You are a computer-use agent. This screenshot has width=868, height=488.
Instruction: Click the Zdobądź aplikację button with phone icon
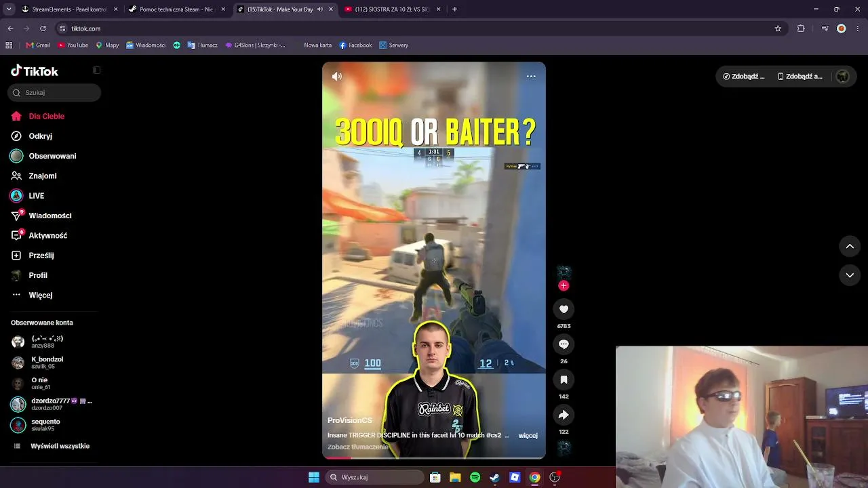pyautogui.click(x=800, y=77)
